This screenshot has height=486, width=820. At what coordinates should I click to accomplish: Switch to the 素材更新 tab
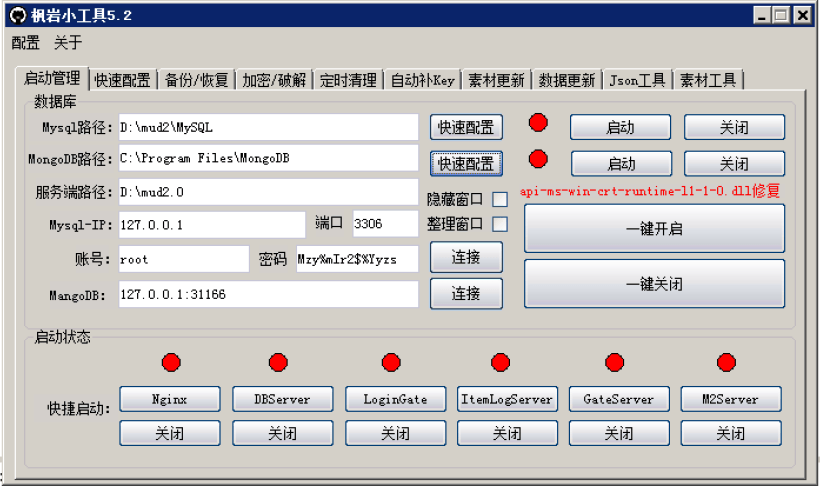coord(496,80)
